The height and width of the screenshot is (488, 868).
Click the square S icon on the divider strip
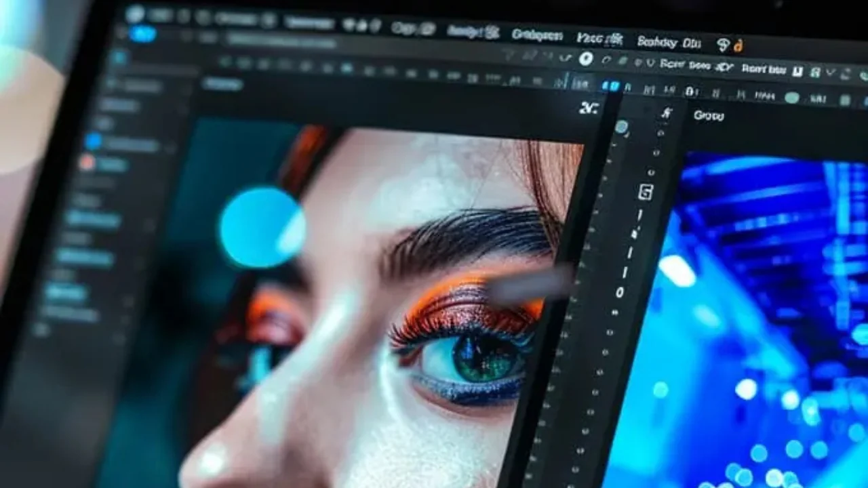pyautogui.click(x=645, y=192)
